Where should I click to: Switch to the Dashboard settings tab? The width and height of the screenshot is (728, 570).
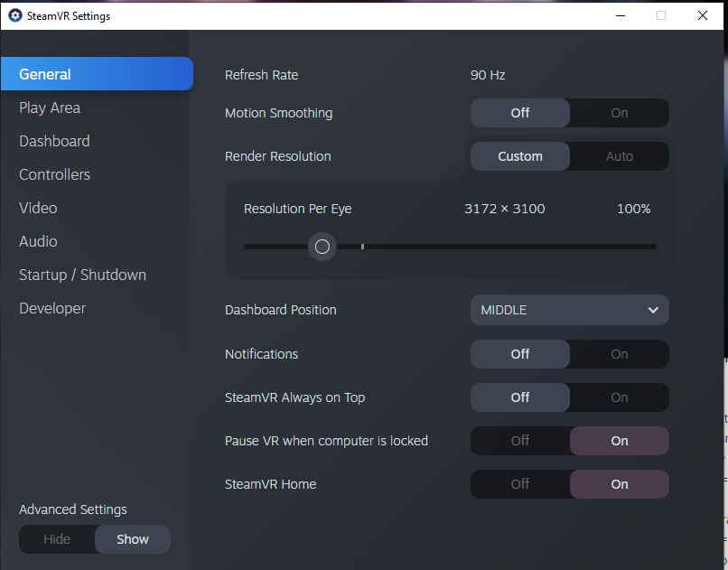54,141
